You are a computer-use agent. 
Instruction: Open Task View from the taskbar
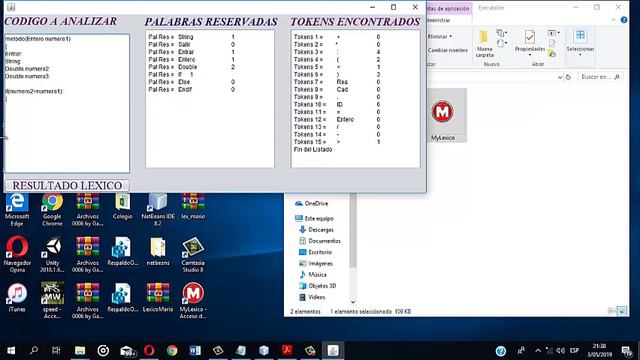pyautogui.click(x=56, y=351)
